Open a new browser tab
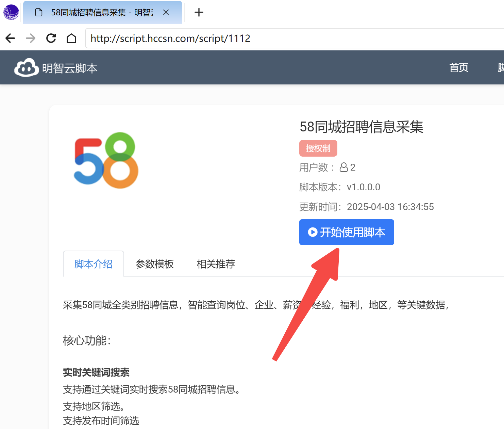504x429 pixels. tap(199, 13)
